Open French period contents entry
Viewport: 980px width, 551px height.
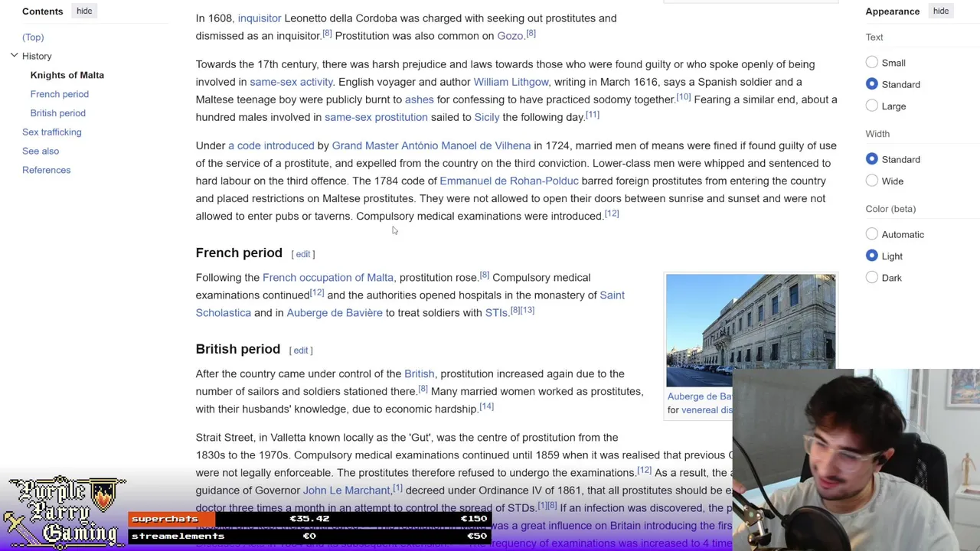(60, 94)
